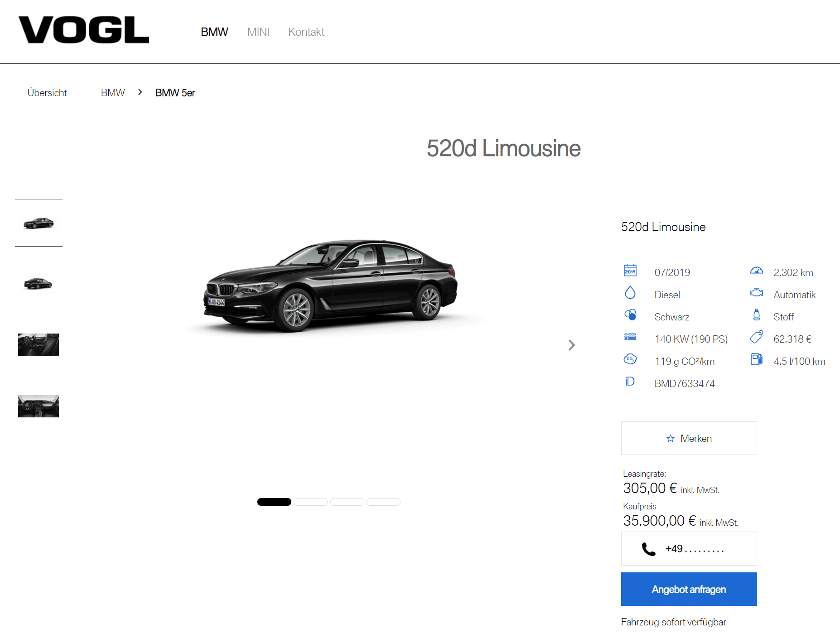This screenshot has width=840, height=634.
Task: Click the calendar registration date icon
Action: [630, 271]
